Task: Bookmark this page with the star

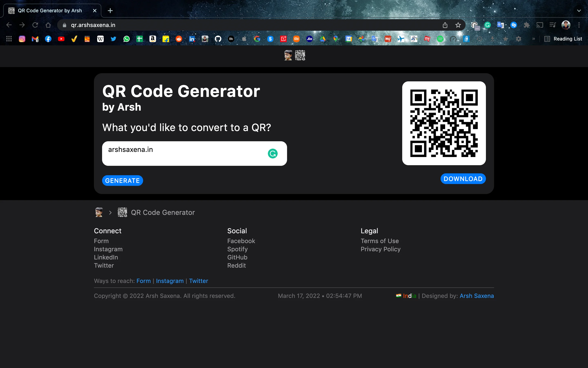Action: 458,25
